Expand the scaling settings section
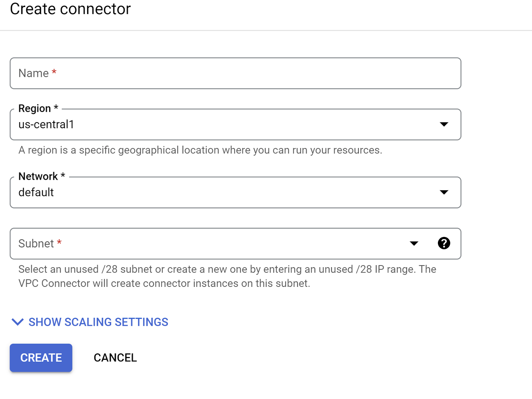This screenshot has height=399, width=532. [98, 322]
